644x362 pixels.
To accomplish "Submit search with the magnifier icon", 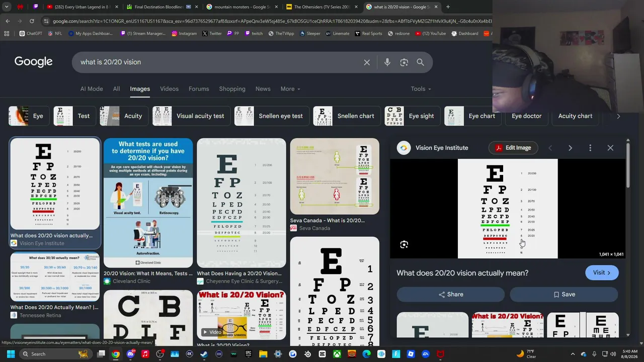I will [420, 62].
